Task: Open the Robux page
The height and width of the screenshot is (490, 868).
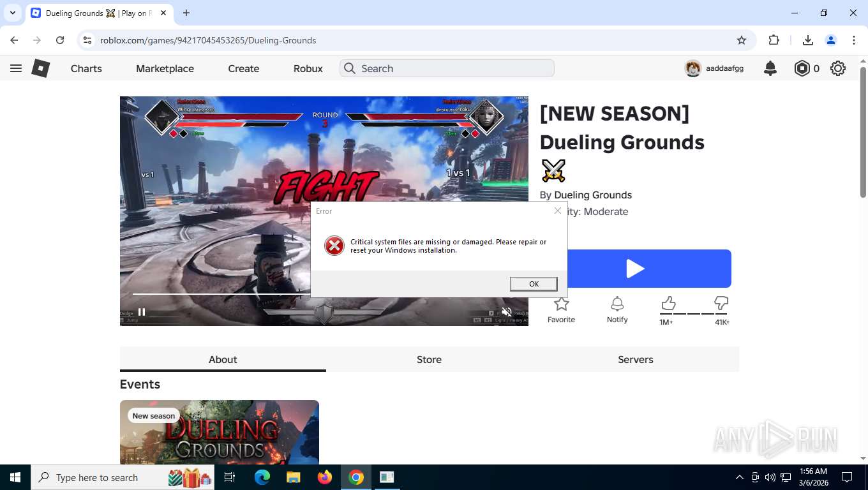Action: point(308,68)
